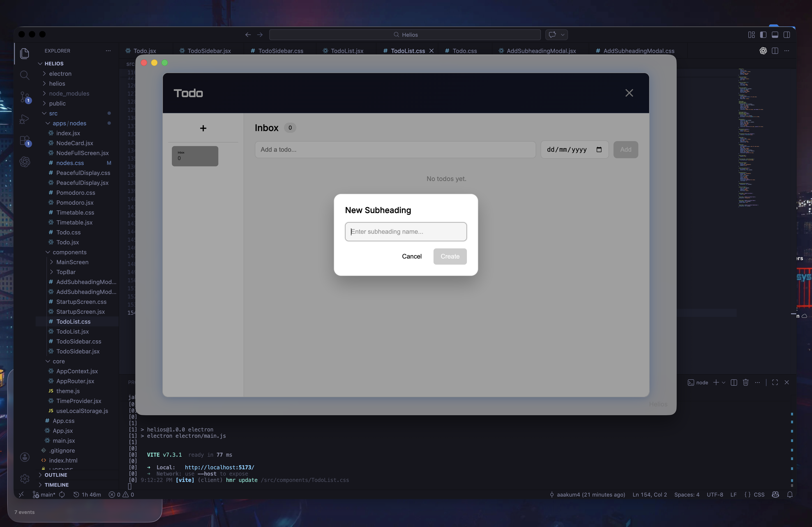The image size is (812, 527).
Task: Kill terminal with trash icon
Action: point(745,383)
